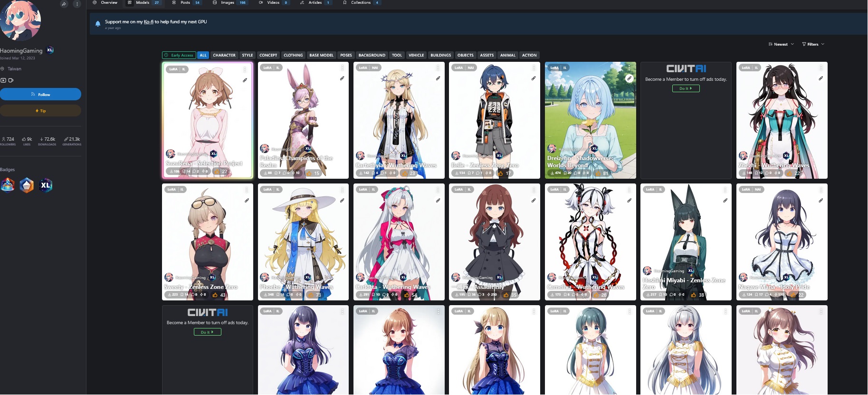This screenshot has height=395, width=868.
Task: Click chain-link icon on SuzuRena card
Action: click(x=245, y=80)
